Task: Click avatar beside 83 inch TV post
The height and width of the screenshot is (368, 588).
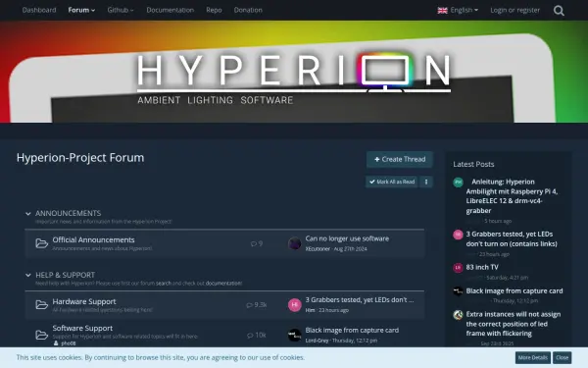Action: 458,268
